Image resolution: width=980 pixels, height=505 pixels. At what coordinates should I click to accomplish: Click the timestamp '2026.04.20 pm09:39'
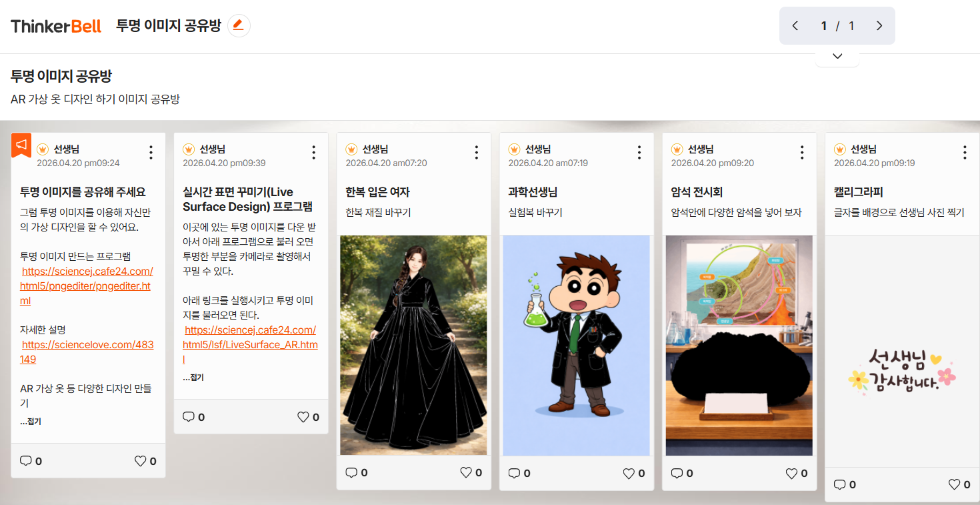[224, 163]
